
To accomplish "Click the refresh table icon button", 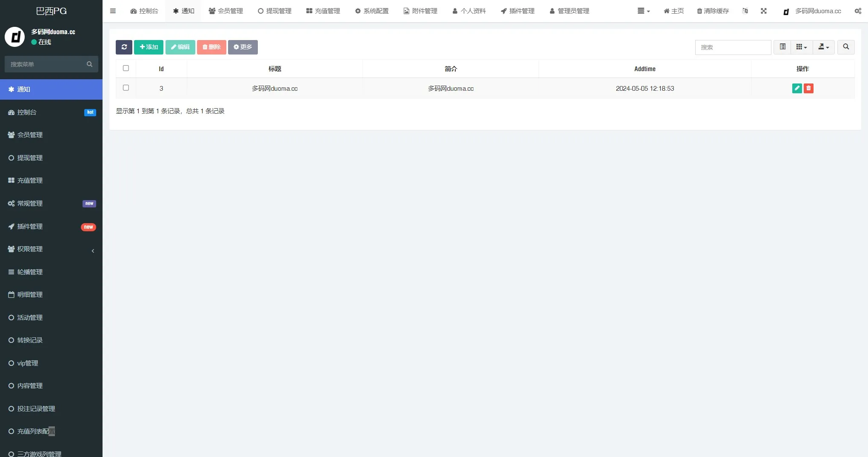I will click(x=124, y=47).
